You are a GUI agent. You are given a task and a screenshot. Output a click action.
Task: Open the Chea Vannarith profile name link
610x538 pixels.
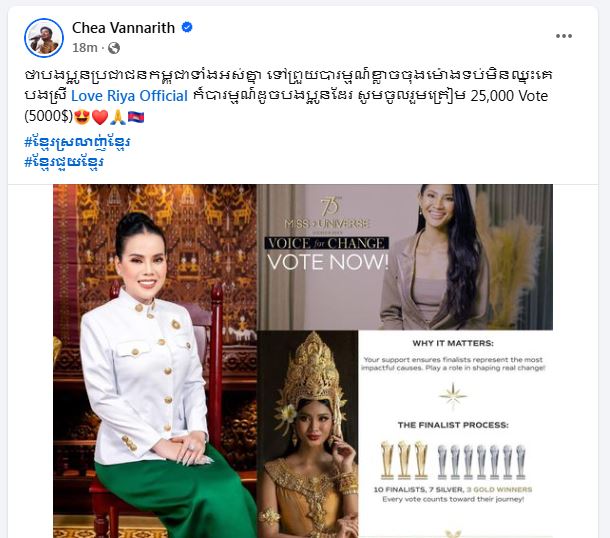[x=123, y=28]
